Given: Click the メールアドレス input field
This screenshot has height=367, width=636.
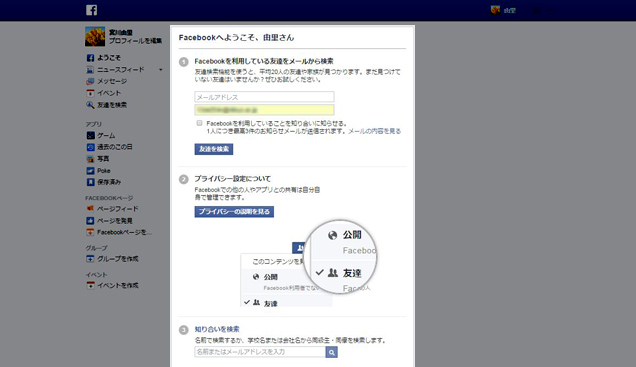Looking at the screenshot, I should click(x=264, y=97).
